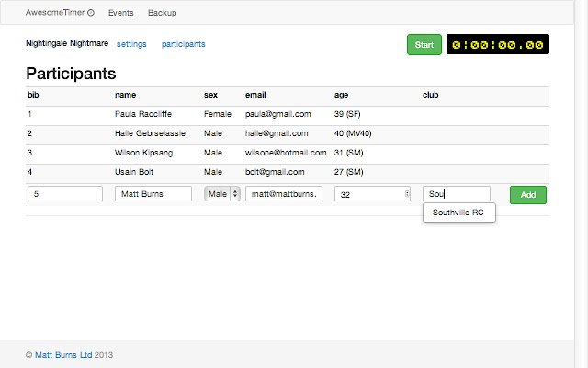This screenshot has height=368, width=588.
Task: Click the name cell Paula Radcliffe
Action: 143,114
